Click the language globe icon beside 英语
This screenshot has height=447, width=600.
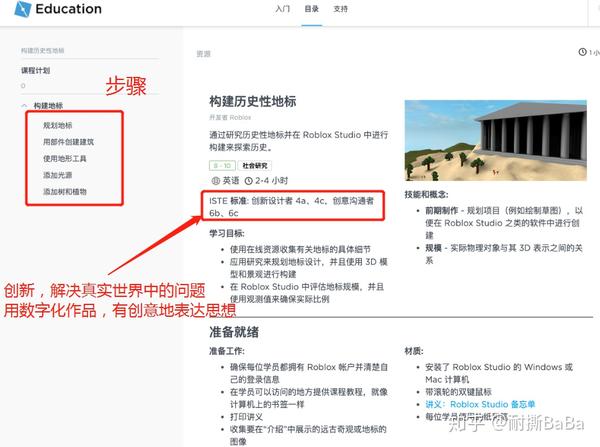click(x=215, y=181)
